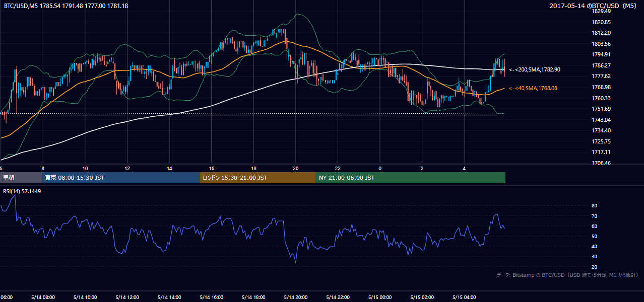Click the bottom date label 5/14 12:00
Image resolution: width=644 pixels, height=302 pixels.
tap(127, 297)
